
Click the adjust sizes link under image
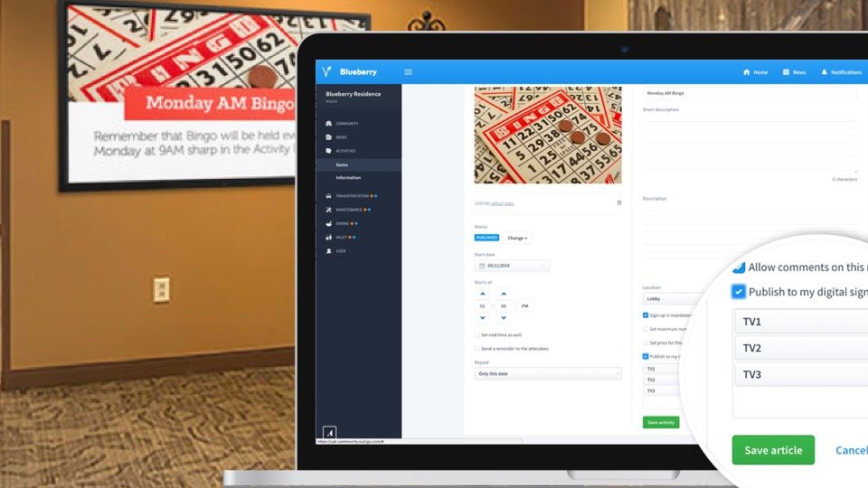(503, 203)
